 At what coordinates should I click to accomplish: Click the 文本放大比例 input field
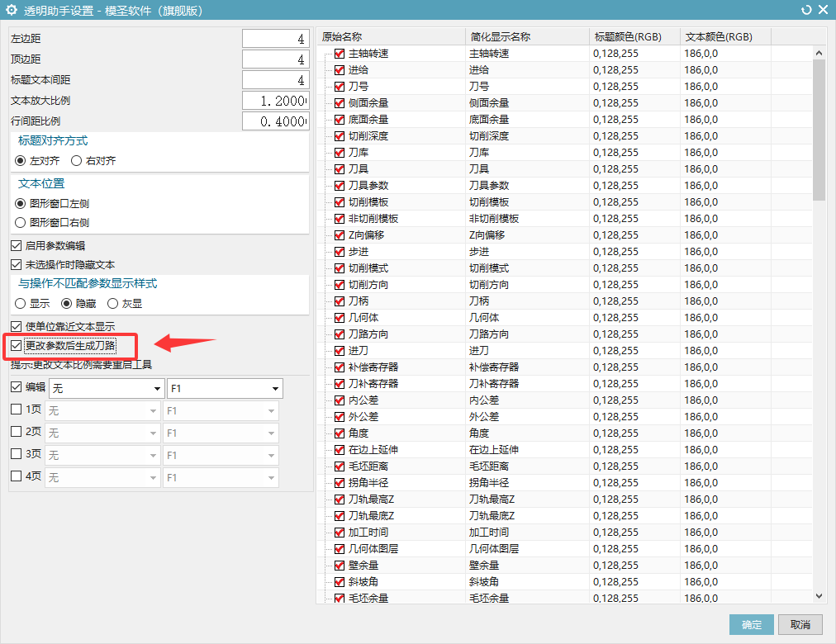tap(276, 101)
